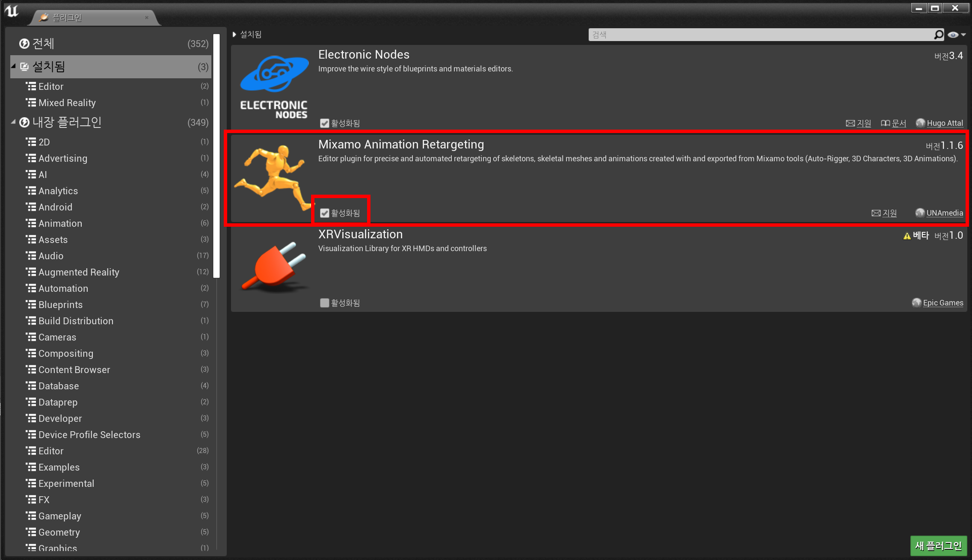
Task: Click the globe icon beside Epic Games
Action: [916, 302]
